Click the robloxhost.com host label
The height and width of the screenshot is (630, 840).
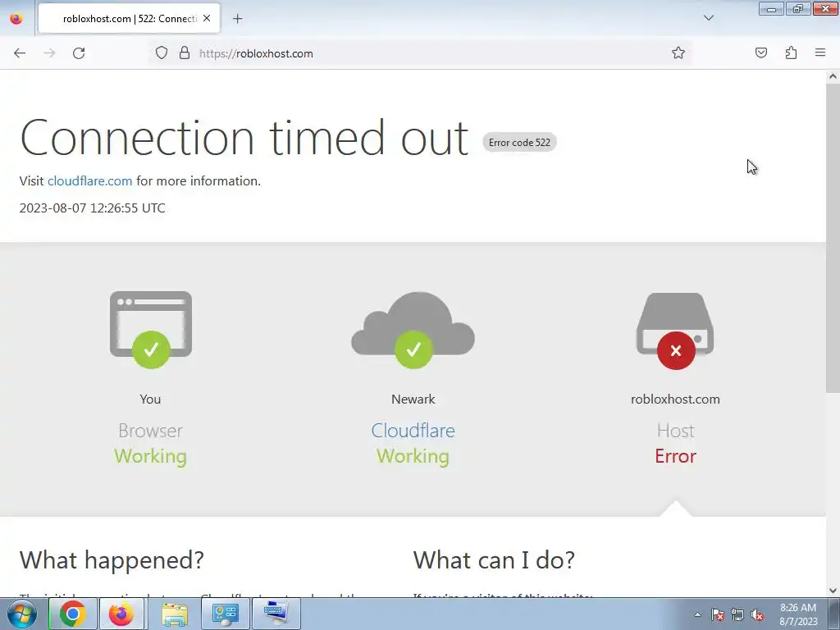coord(675,399)
